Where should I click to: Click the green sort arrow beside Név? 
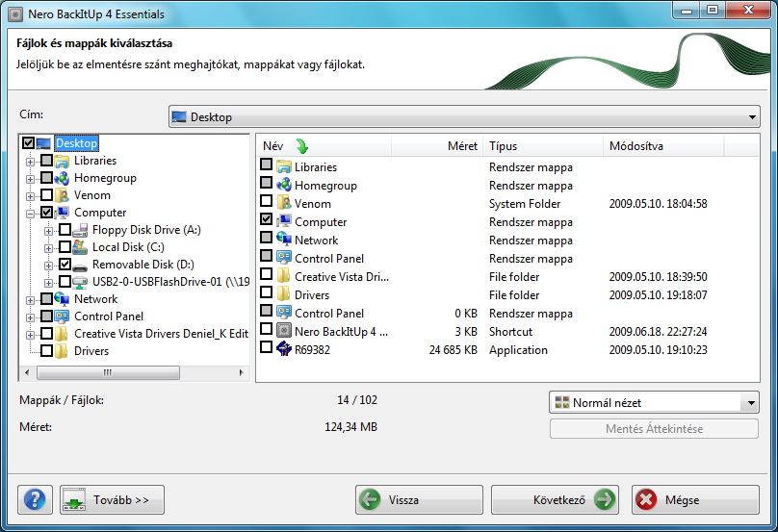pyautogui.click(x=301, y=146)
